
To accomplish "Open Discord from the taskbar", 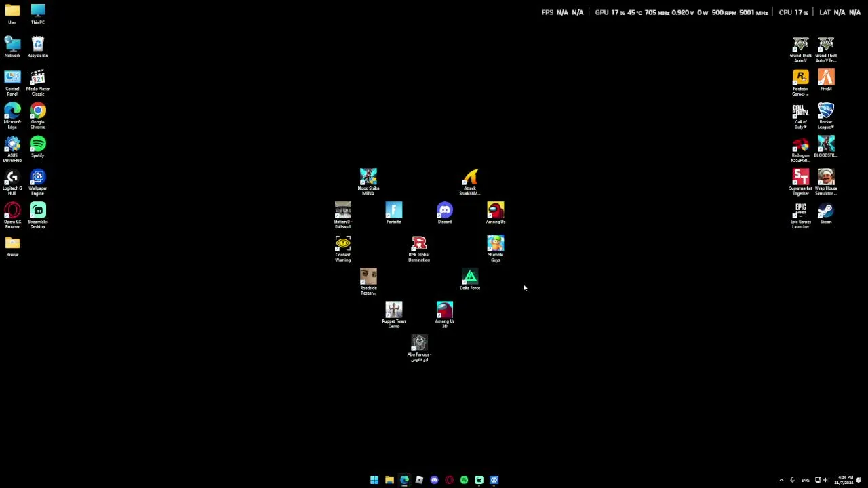I will [x=434, y=480].
